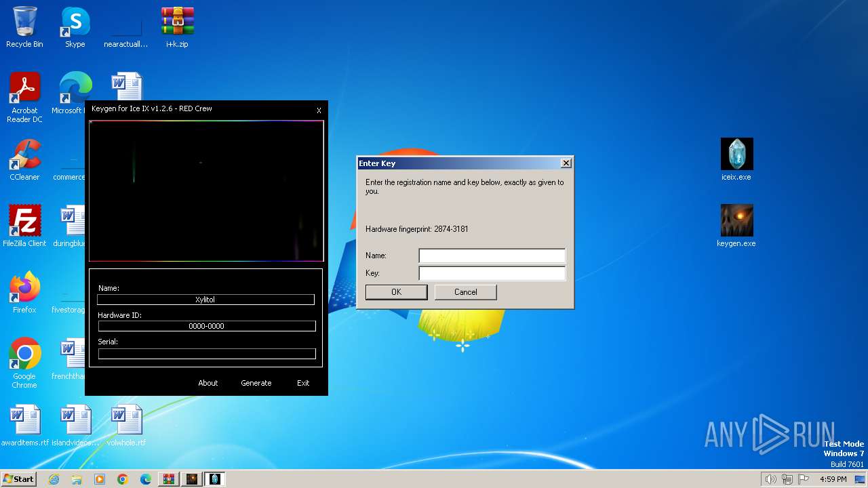Select the frenchtha document icon

[x=70, y=359]
